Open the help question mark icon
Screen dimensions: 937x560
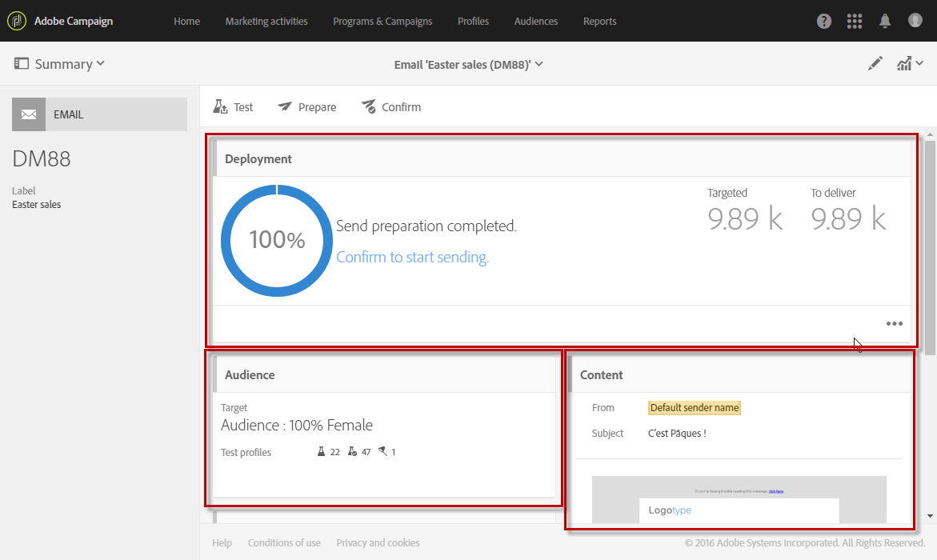[x=824, y=21]
